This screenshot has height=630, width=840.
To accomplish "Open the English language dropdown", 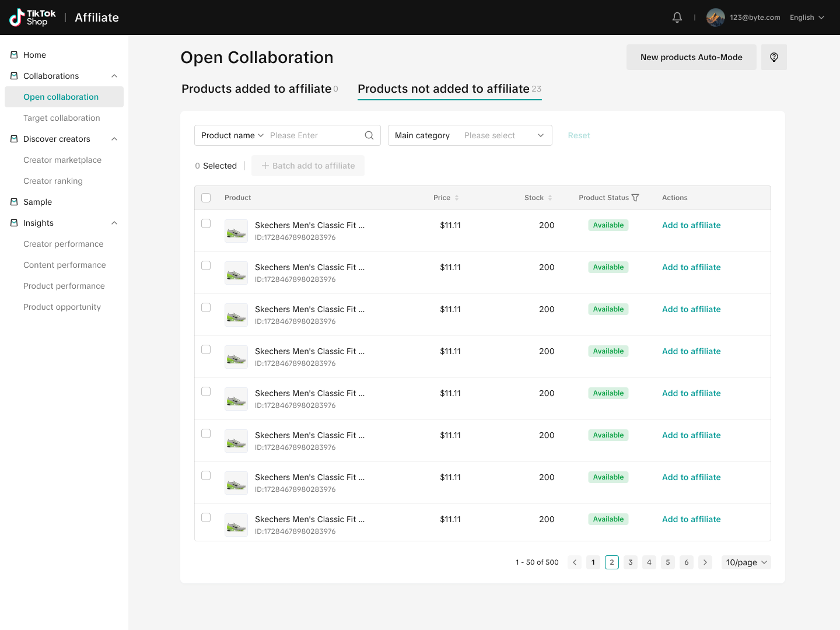I will point(807,17).
